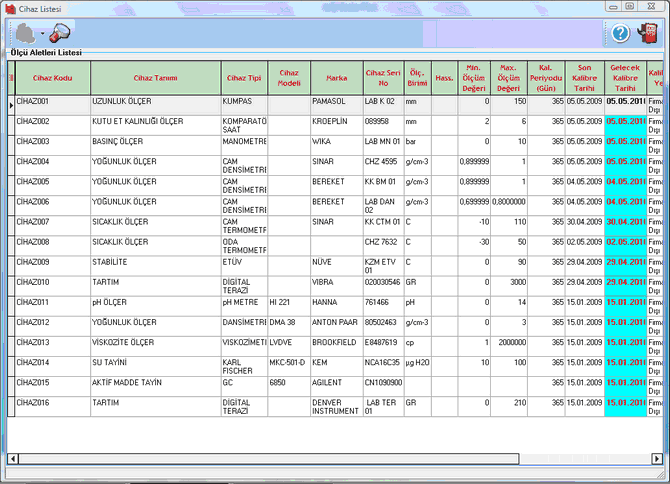670x484 pixels.
Task: Select cell CİHAZ013
Action: click(x=53, y=346)
